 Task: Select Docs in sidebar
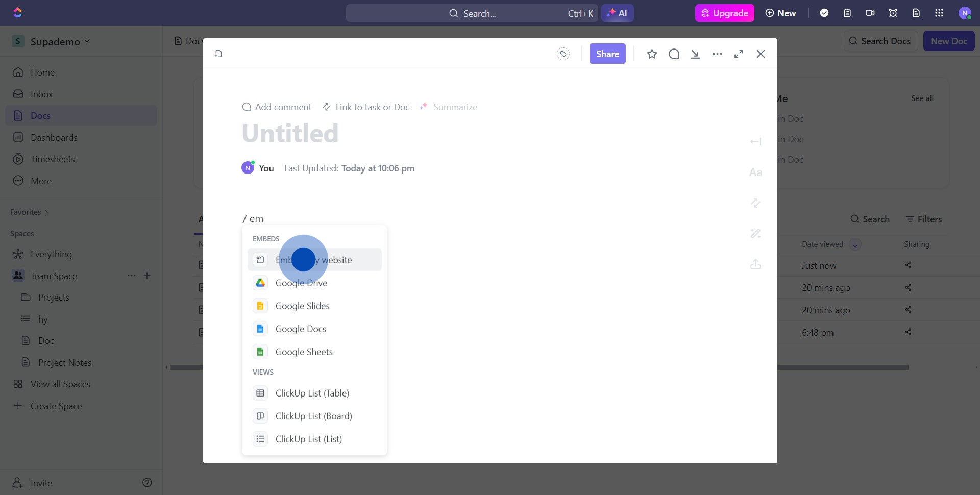coord(81,116)
